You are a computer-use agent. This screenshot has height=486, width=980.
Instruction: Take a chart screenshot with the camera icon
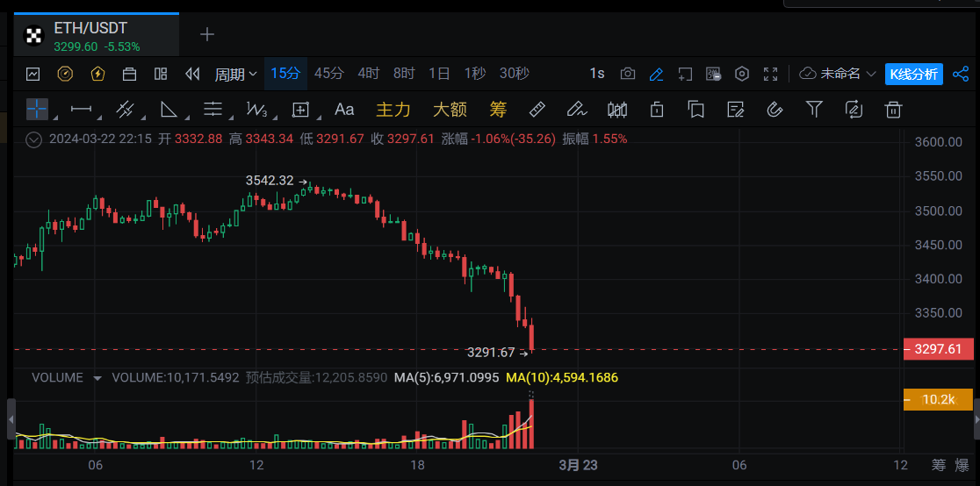[627, 74]
